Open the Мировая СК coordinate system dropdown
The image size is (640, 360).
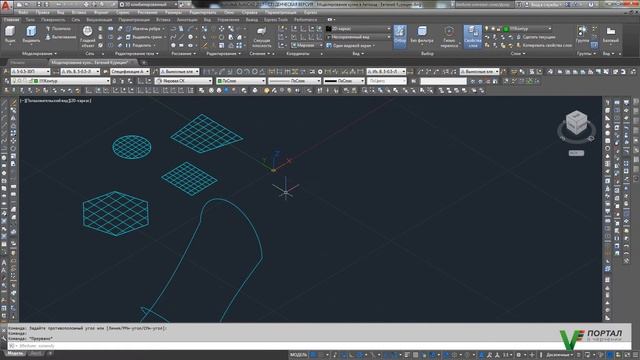[x=184, y=81]
